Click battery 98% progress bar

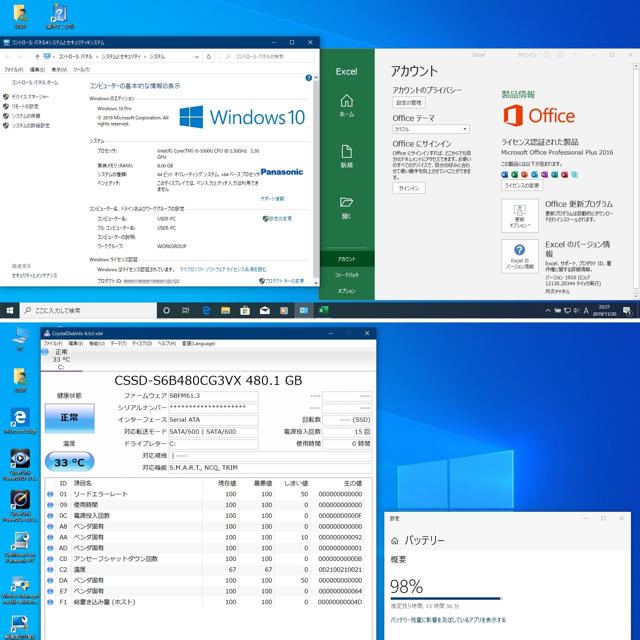[x=446, y=599]
